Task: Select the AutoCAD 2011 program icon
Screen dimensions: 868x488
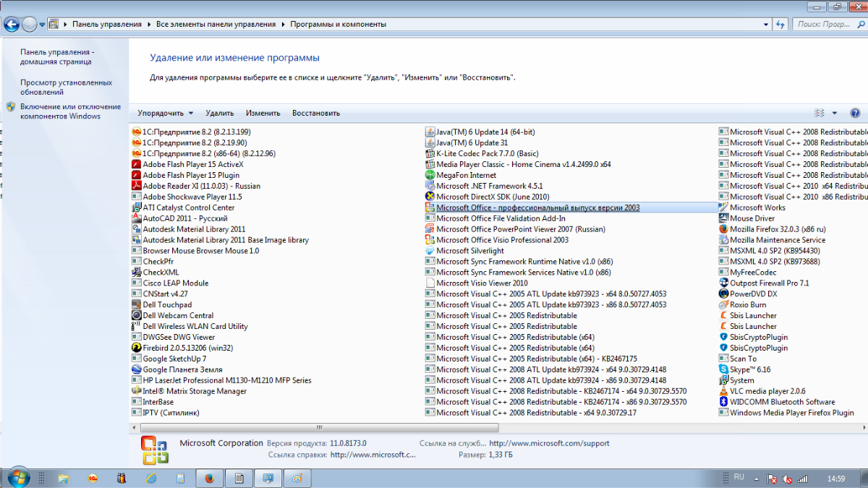Action: pos(137,218)
